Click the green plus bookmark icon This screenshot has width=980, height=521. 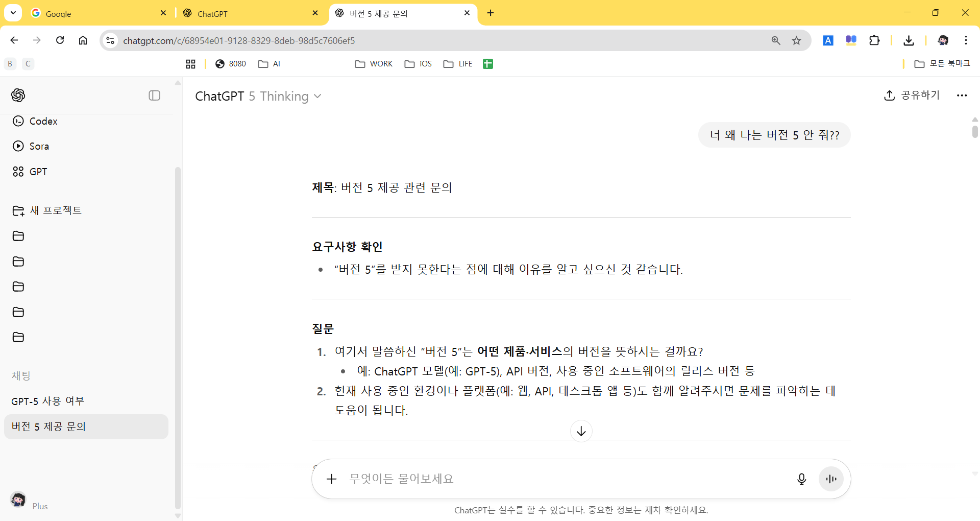488,64
